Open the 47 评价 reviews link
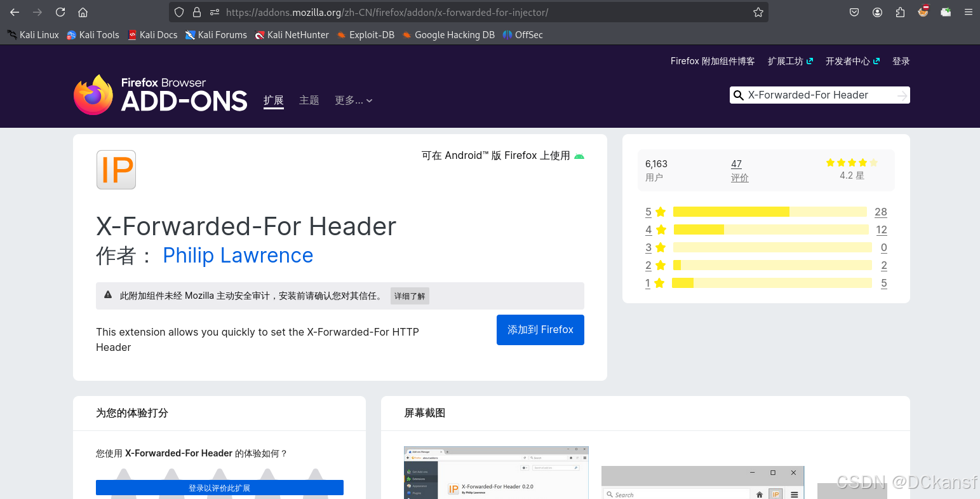 pyautogui.click(x=739, y=170)
